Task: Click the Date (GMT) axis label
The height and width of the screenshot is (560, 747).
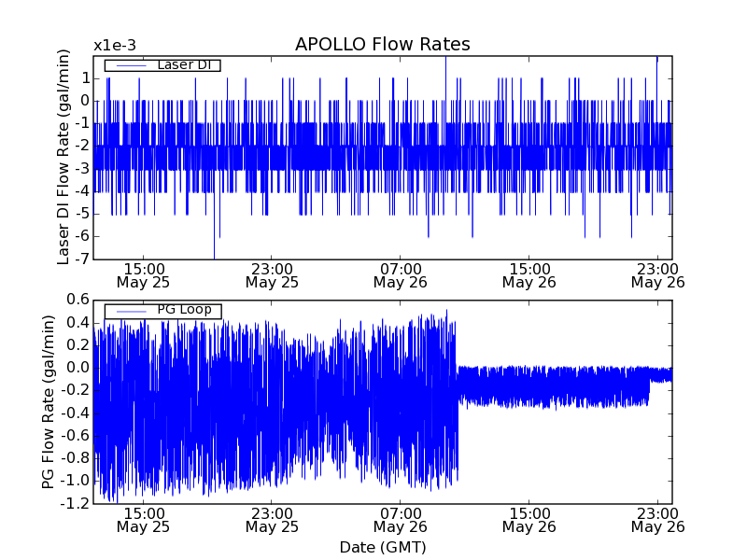Action: point(382,547)
